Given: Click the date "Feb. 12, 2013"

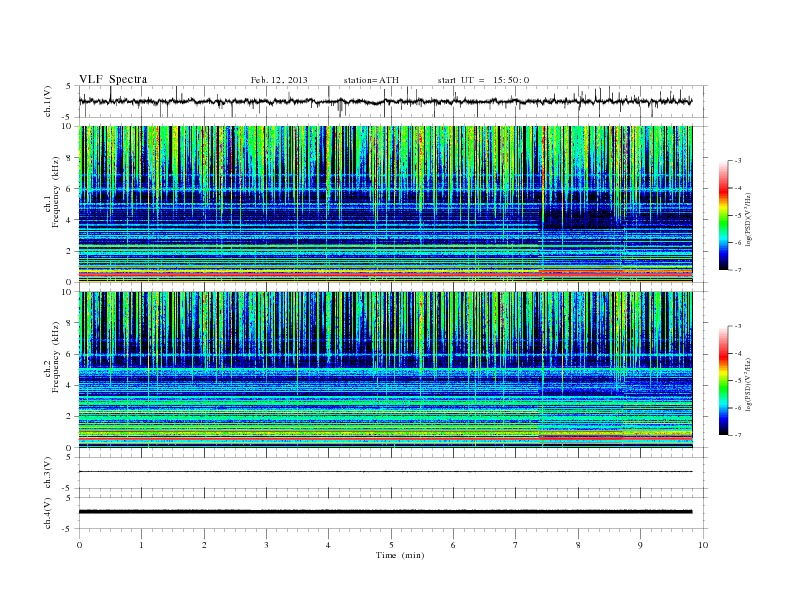Looking at the screenshot, I should click(x=279, y=80).
